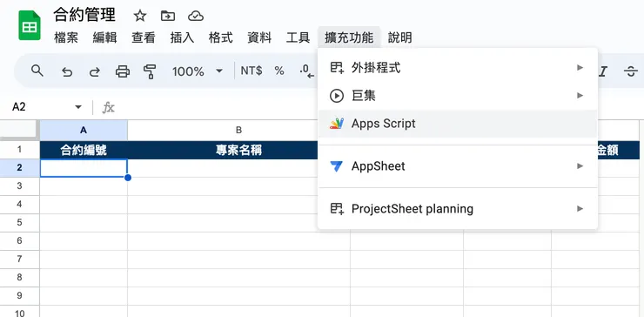Open the 插入 menu
The image size is (644, 317).
point(182,37)
